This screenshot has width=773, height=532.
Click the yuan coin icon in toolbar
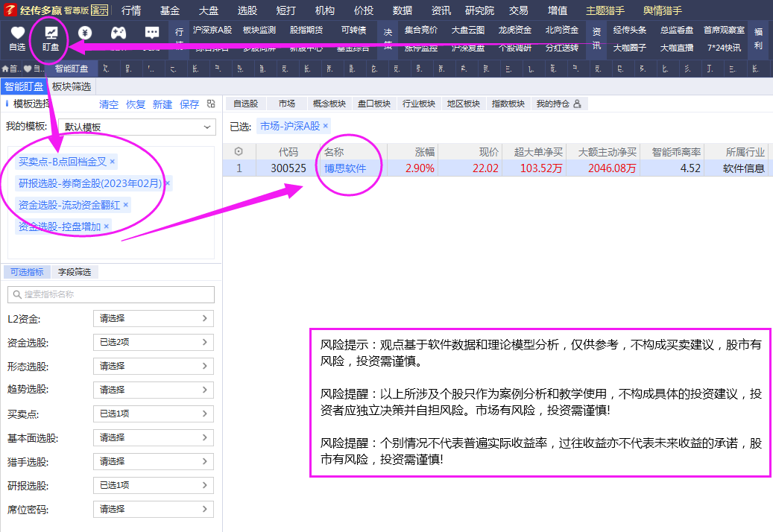tap(85, 33)
